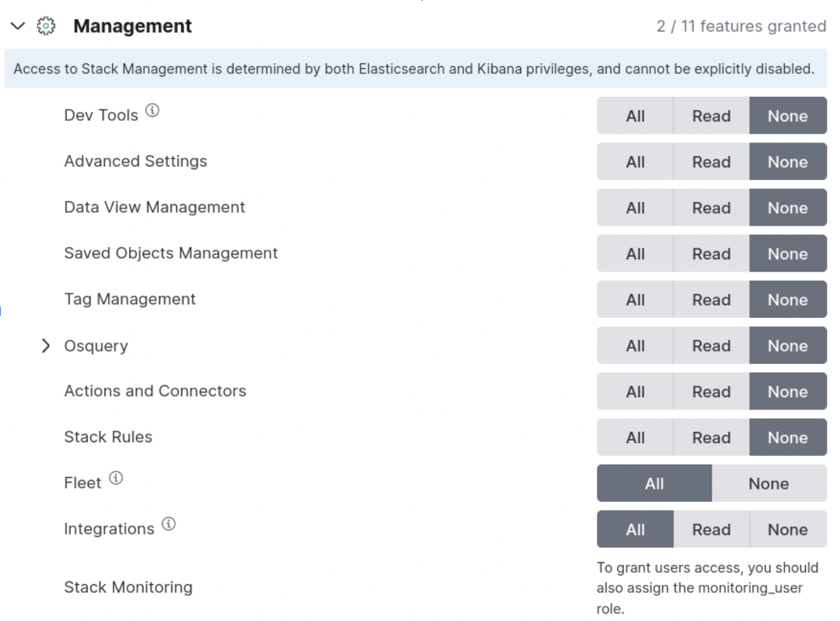The image size is (840, 621).
Task: Collapse the Management section chevron
Action: tap(18, 27)
